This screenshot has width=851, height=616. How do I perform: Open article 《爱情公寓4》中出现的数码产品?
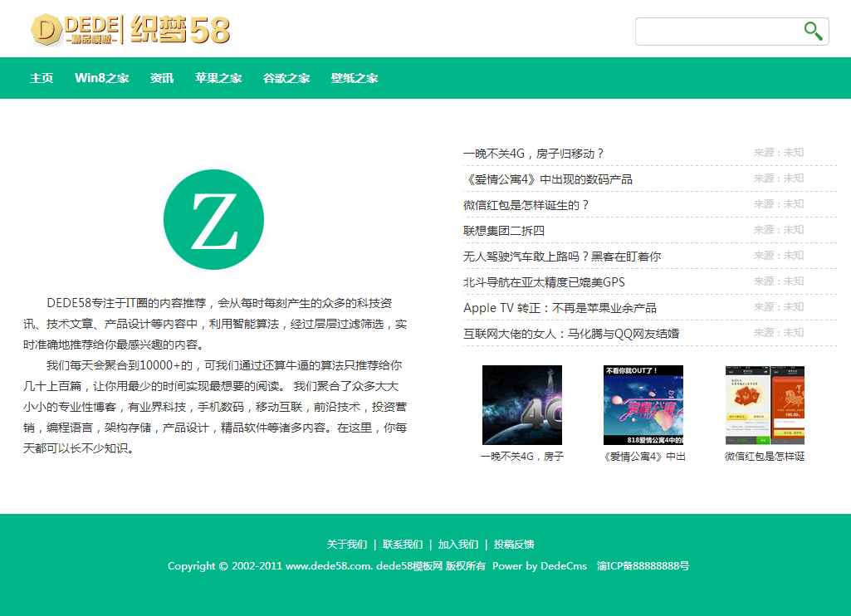click(x=550, y=178)
